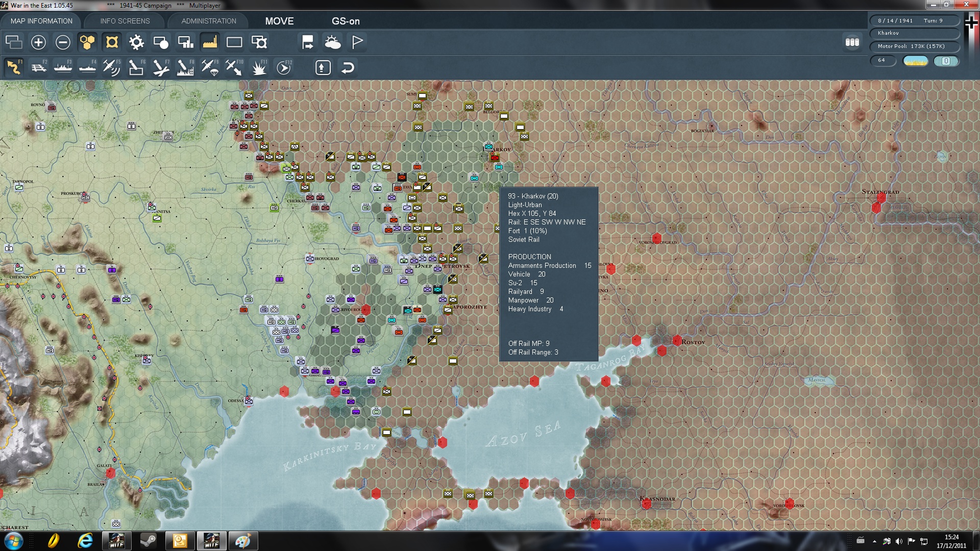The image size is (980, 551).
Task: Undo the last move
Action: pyautogui.click(x=348, y=67)
